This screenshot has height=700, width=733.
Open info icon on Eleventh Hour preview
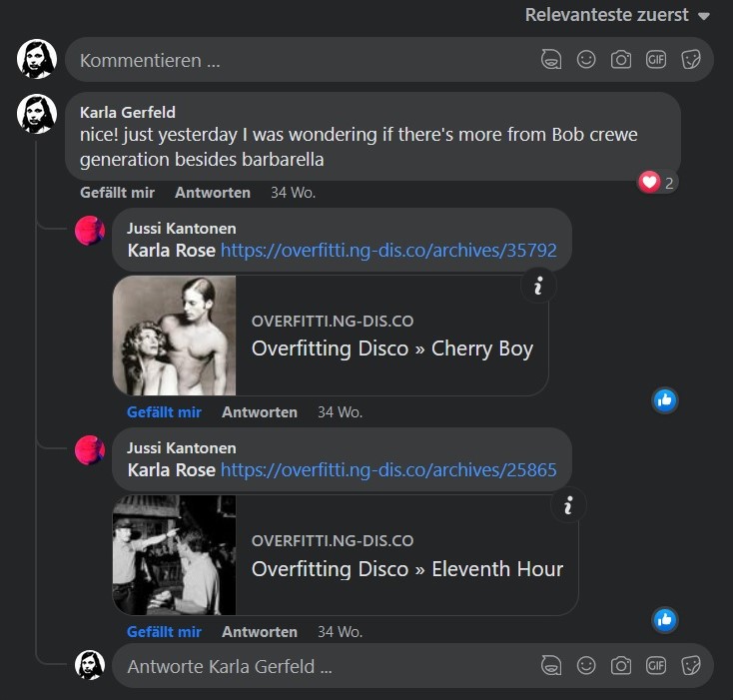click(x=568, y=506)
